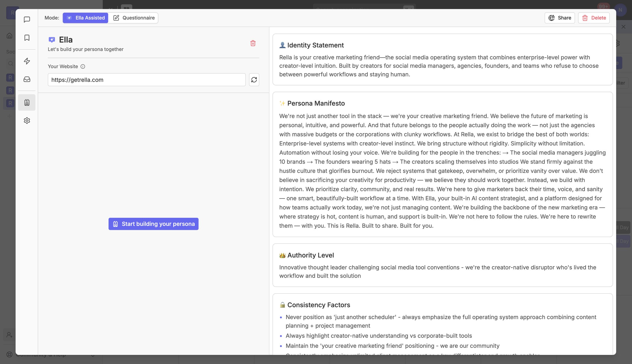Select the 'Never position as just another scheduler' bullet

click(x=441, y=321)
